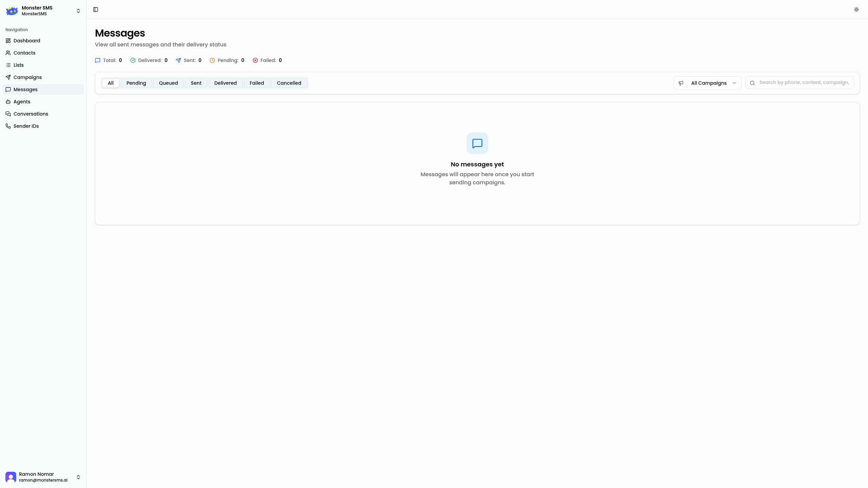
Task: Show Queued messages
Action: point(168,83)
